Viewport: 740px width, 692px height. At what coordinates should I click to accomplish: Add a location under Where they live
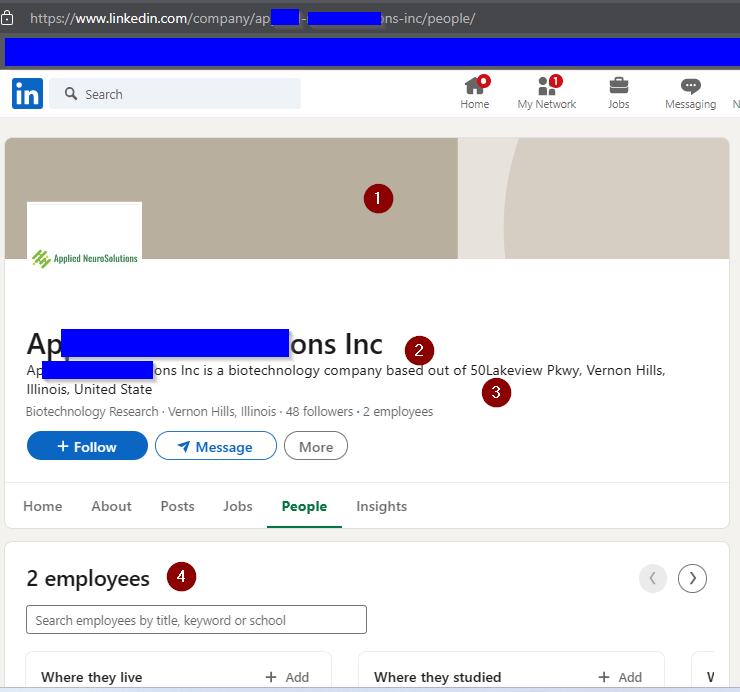coord(287,677)
